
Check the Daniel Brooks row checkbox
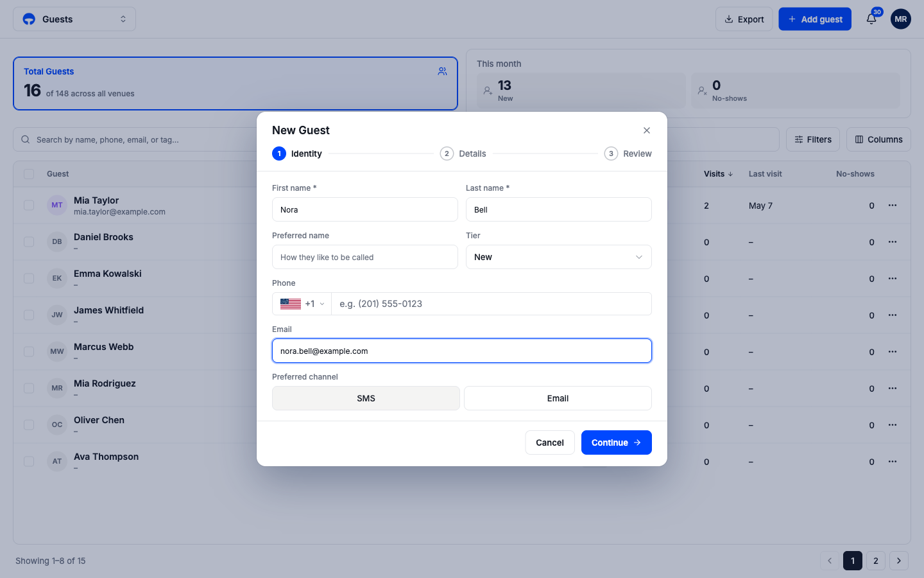tap(29, 242)
